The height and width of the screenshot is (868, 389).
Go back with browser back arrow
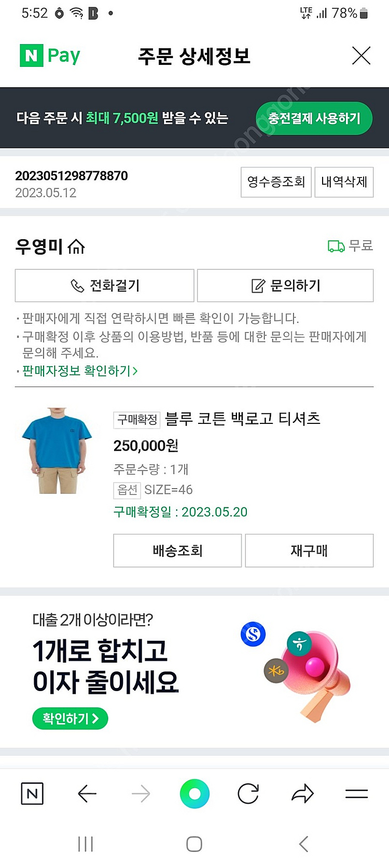click(87, 794)
